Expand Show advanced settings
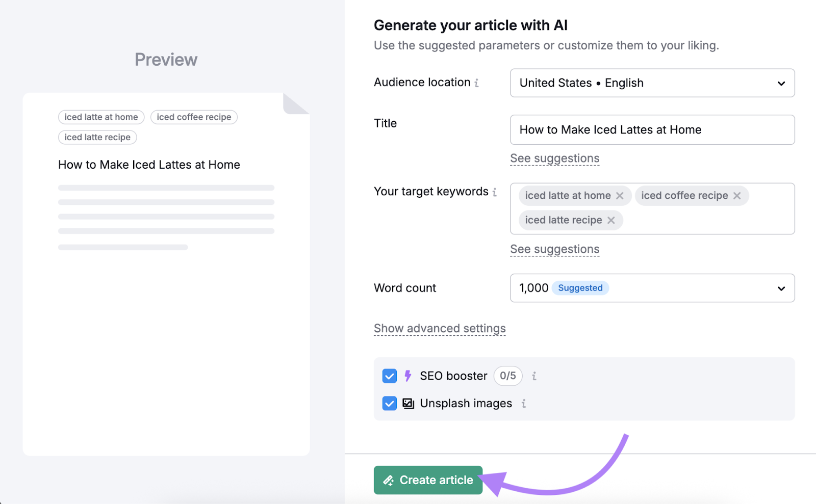 pyautogui.click(x=439, y=328)
